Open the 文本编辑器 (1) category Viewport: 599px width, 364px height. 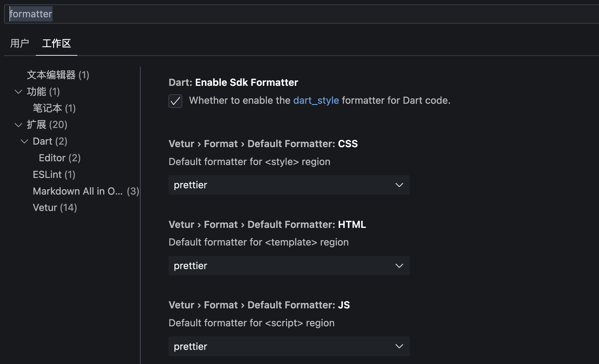[x=58, y=75]
